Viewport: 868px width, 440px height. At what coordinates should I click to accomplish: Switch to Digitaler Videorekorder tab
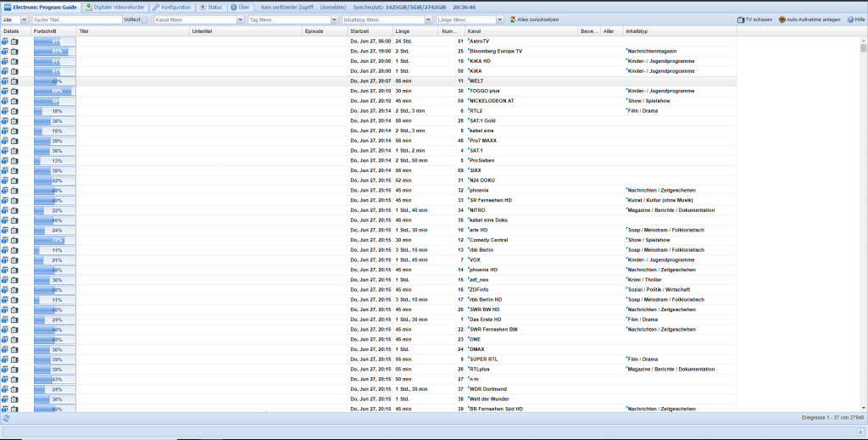pyautogui.click(x=114, y=6)
